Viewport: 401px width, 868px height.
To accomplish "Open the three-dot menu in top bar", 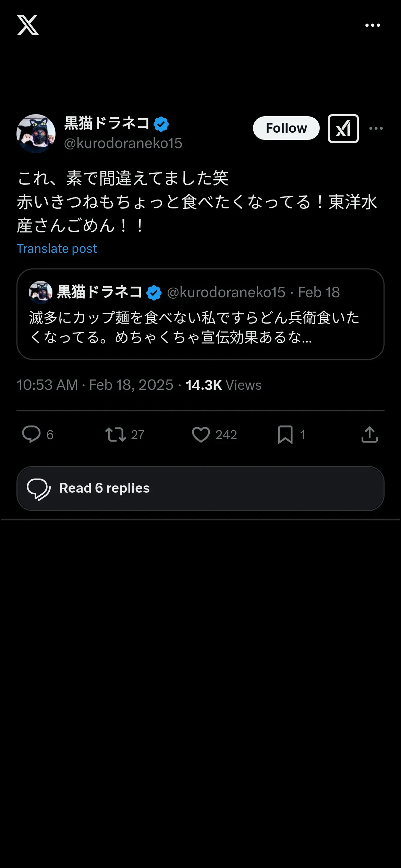I will click(x=373, y=25).
